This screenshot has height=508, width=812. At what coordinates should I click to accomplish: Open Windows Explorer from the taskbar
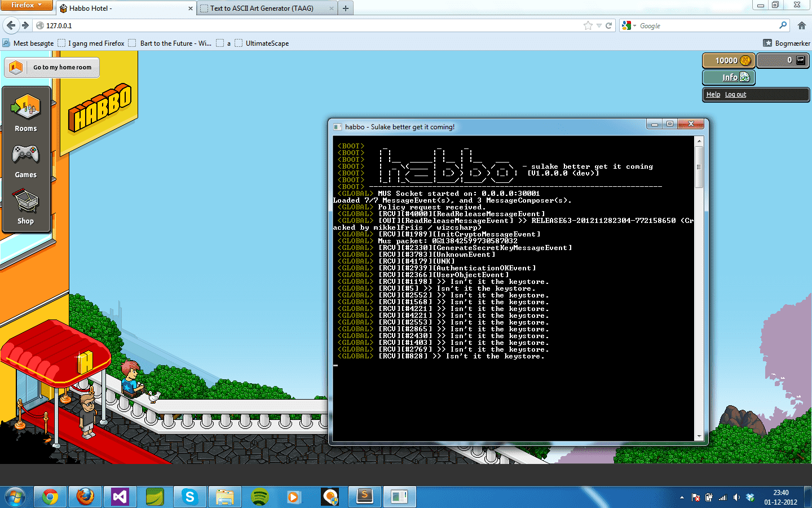tap(225, 497)
